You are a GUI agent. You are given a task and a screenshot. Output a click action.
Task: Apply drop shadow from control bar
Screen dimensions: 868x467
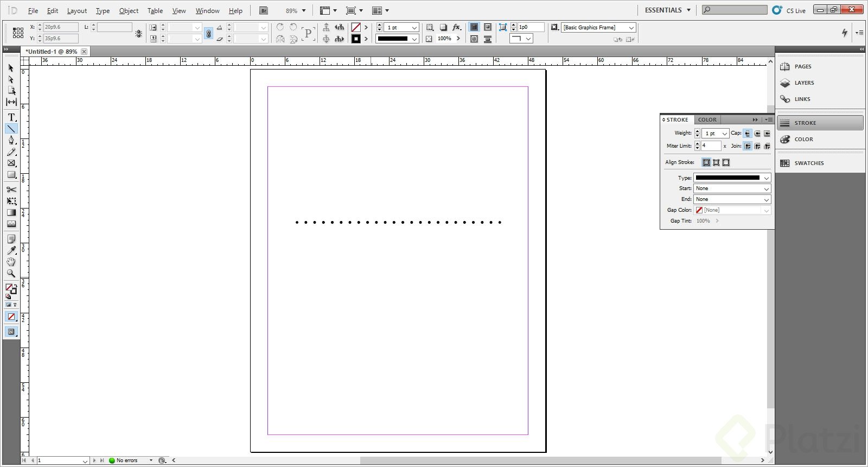443,27
